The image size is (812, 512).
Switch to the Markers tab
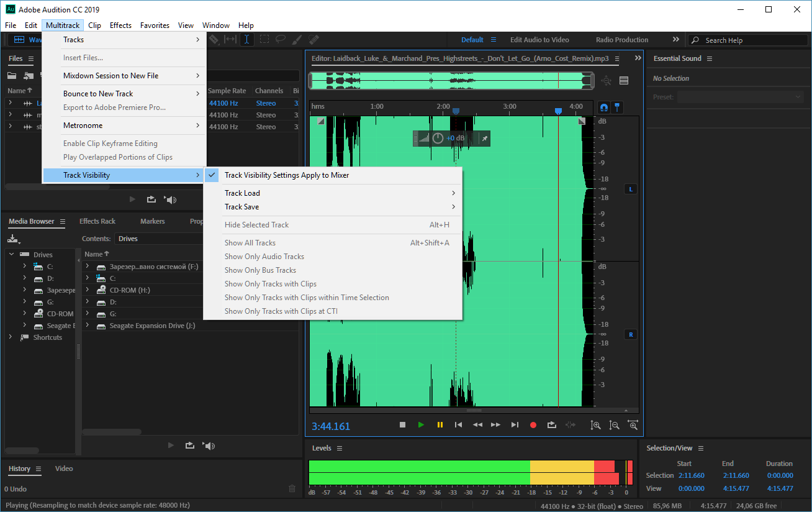tap(153, 221)
